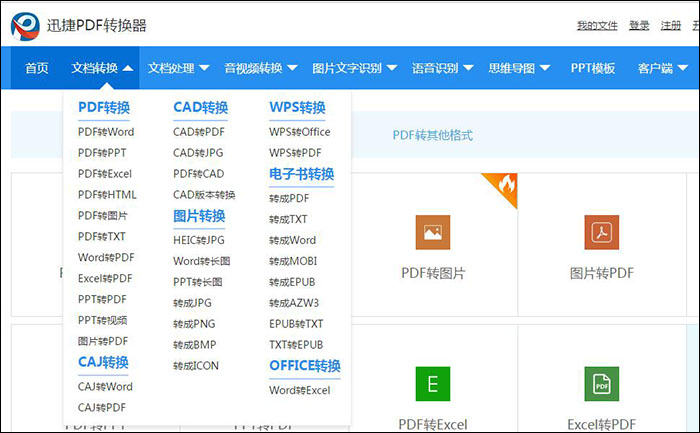Select Excel转PDF in the dropdown menu
The height and width of the screenshot is (433, 700).
(105, 279)
